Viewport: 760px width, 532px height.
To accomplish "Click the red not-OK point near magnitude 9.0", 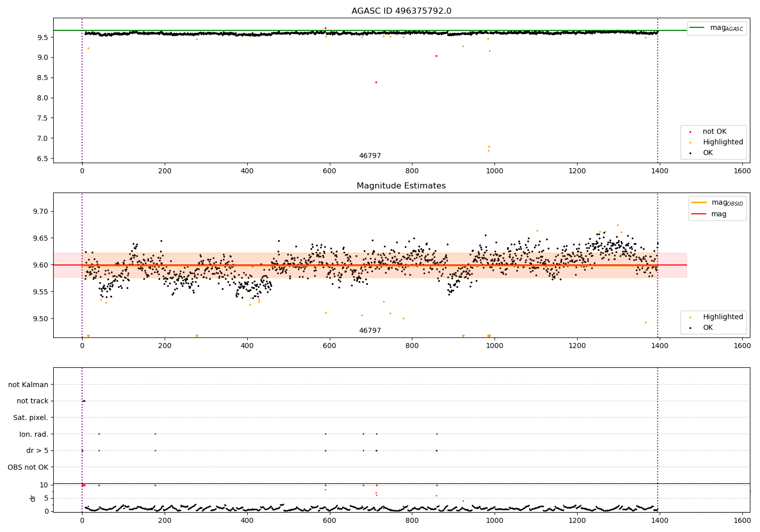I will click(x=436, y=56).
